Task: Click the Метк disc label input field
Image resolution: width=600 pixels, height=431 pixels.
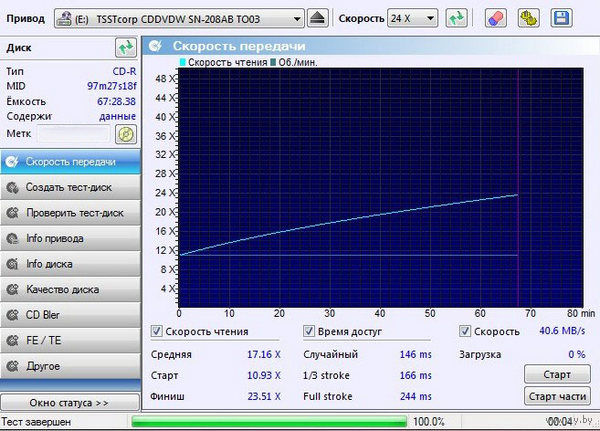Action: tap(73, 134)
